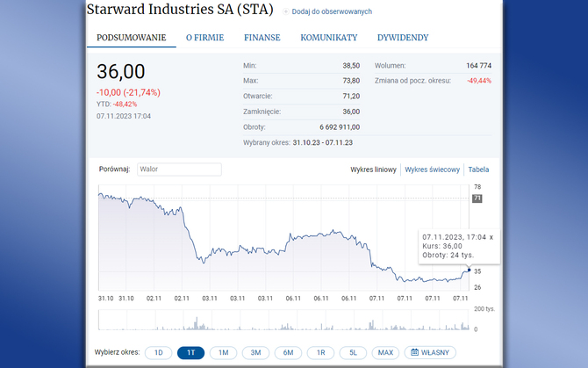Add stock via Dodaj do obserwowanych link
588x368 pixels.
[x=332, y=11]
